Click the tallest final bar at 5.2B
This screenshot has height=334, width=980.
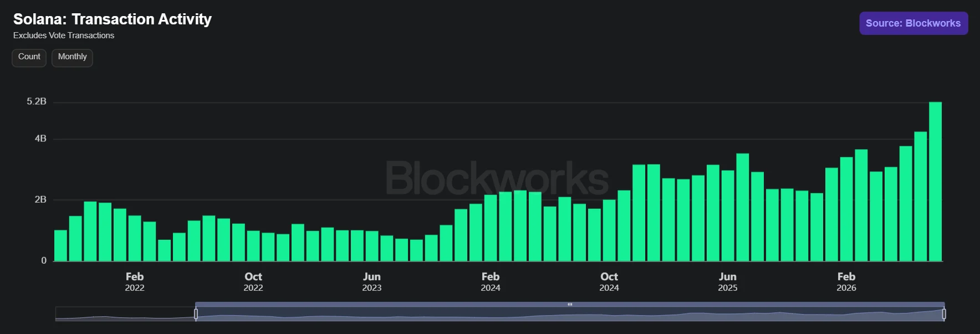pyautogui.click(x=935, y=181)
